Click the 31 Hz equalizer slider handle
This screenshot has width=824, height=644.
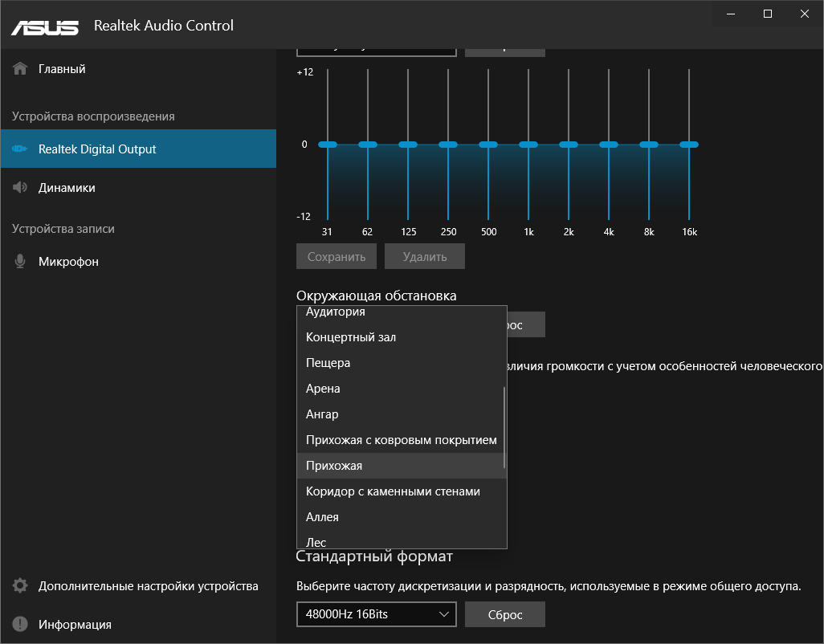(x=328, y=145)
